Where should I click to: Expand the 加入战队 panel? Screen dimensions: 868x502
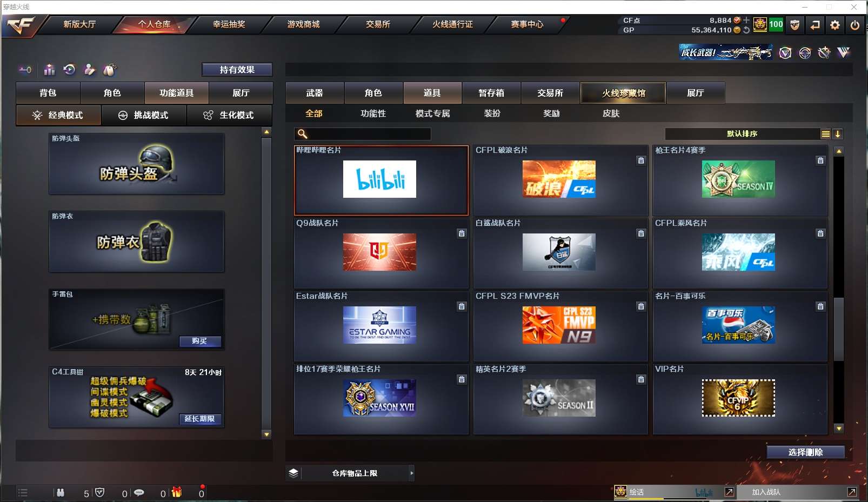coord(852,492)
